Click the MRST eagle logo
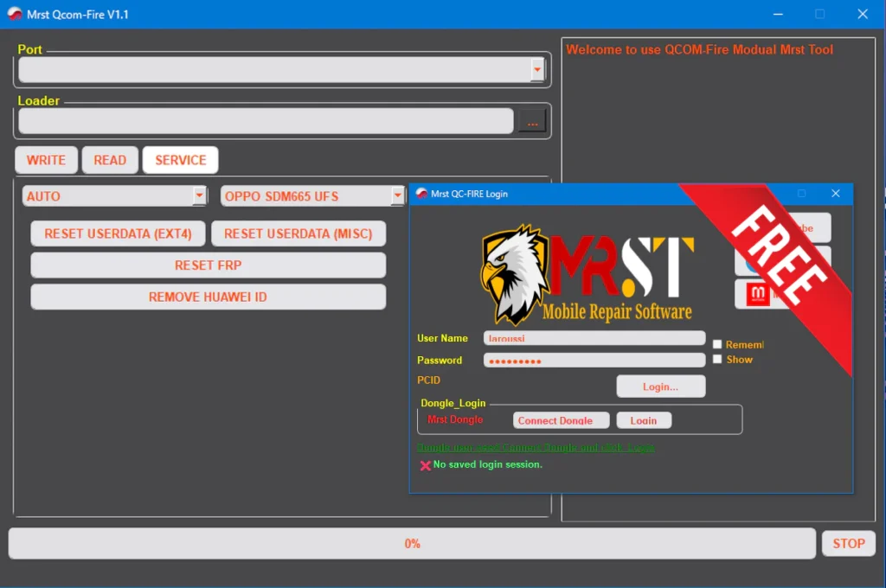Screen dimensions: 886x588 pos(515,274)
